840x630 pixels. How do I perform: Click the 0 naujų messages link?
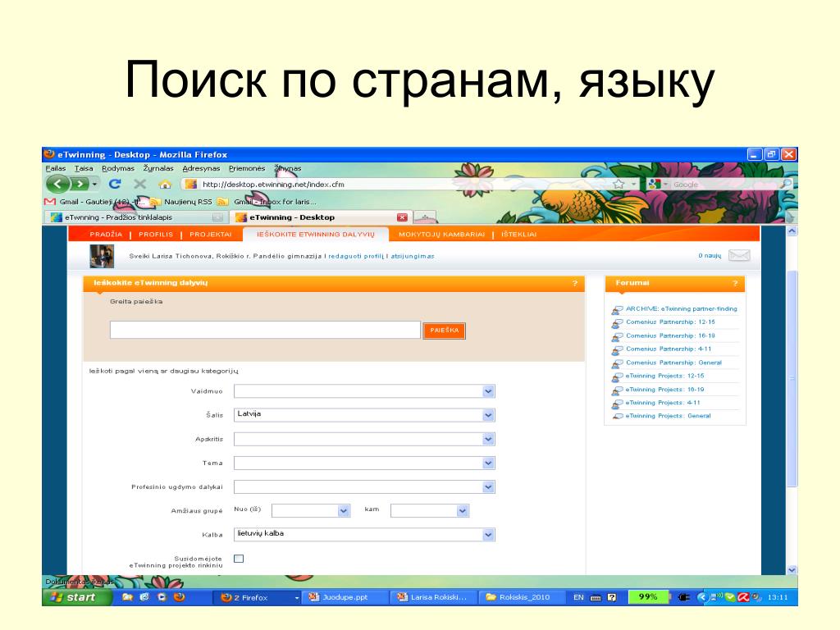[710, 256]
